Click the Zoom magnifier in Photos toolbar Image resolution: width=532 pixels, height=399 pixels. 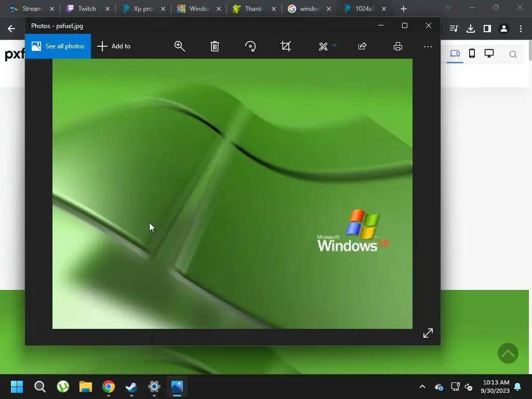[179, 46]
